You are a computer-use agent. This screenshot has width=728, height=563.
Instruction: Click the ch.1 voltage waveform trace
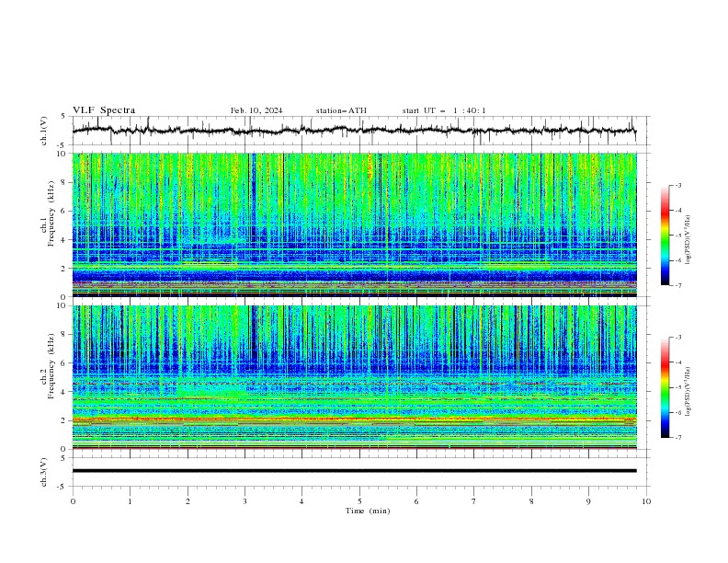coord(354,130)
